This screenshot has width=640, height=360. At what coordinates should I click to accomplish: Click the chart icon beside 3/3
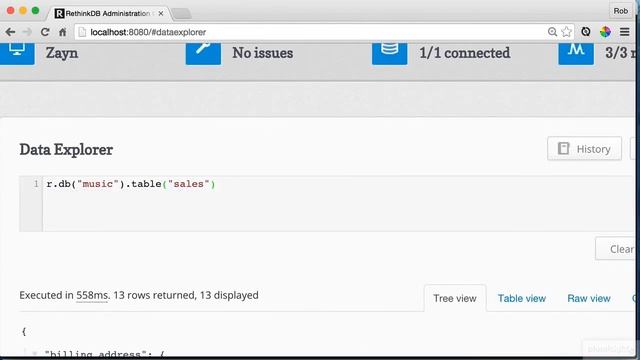(576, 53)
